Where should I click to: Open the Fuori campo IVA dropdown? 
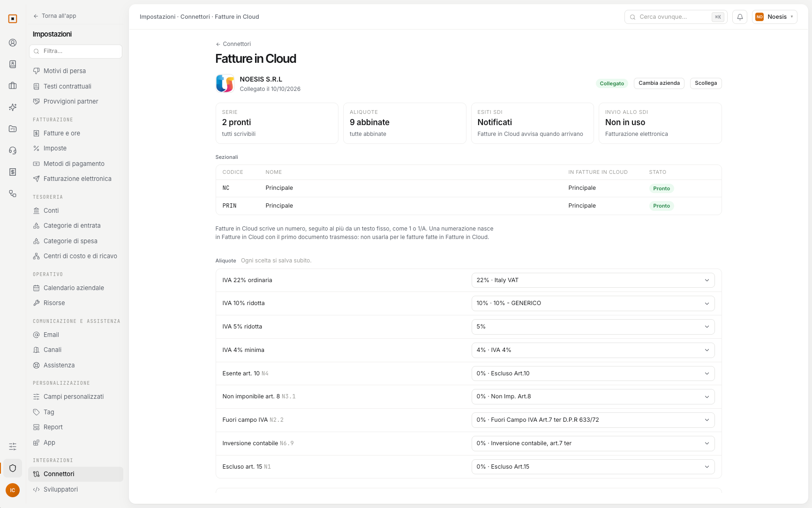tap(593, 420)
